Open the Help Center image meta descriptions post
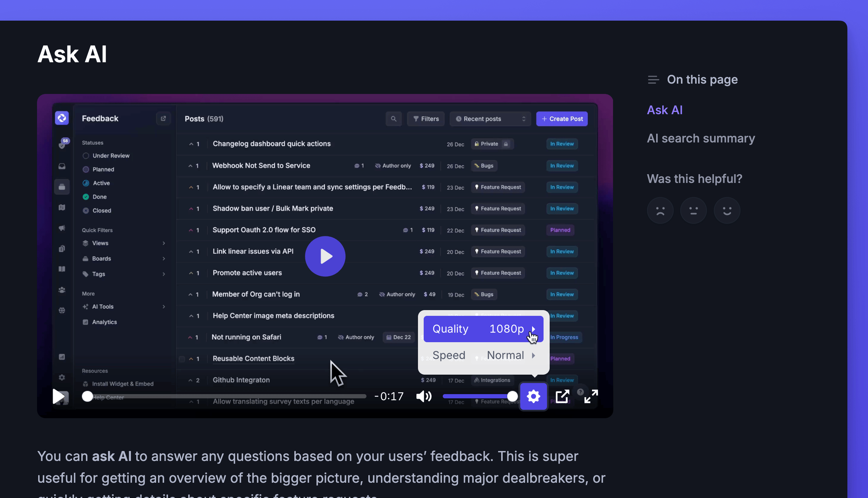The height and width of the screenshot is (498, 868). (x=273, y=315)
